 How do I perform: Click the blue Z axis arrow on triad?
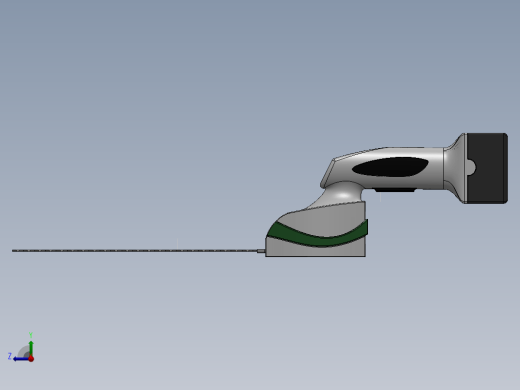click(x=21, y=359)
